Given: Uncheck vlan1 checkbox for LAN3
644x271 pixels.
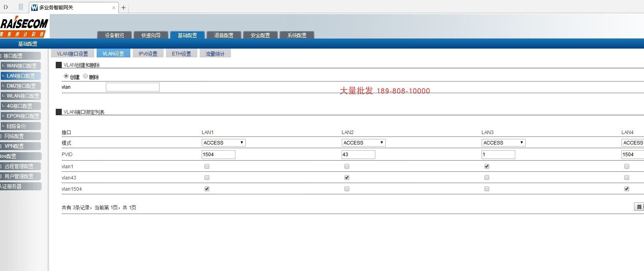Looking at the screenshot, I should (x=487, y=166).
